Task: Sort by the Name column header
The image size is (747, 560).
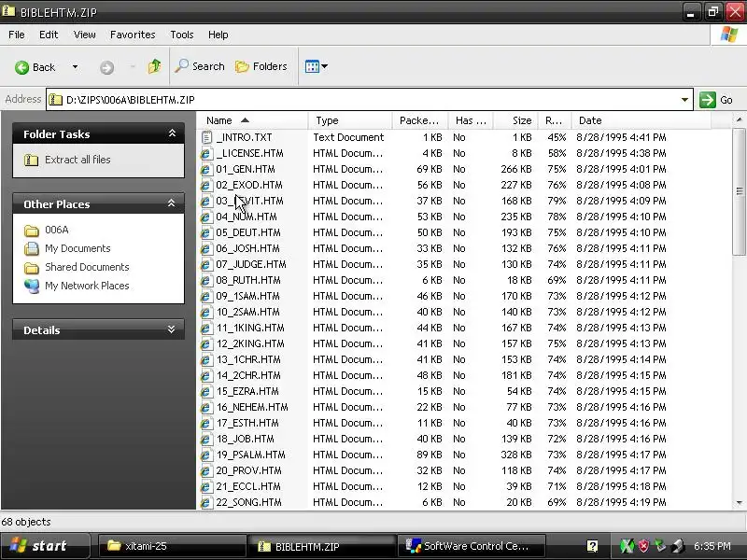Action: [x=252, y=120]
